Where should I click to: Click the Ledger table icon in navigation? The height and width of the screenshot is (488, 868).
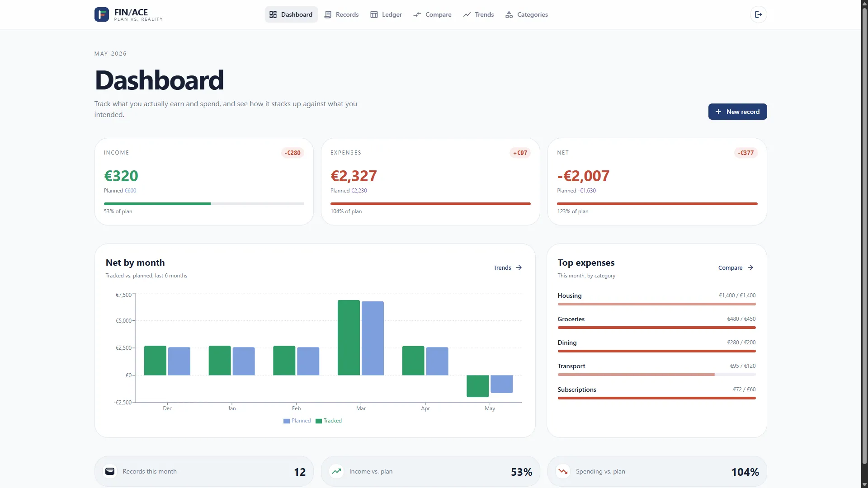374,14
